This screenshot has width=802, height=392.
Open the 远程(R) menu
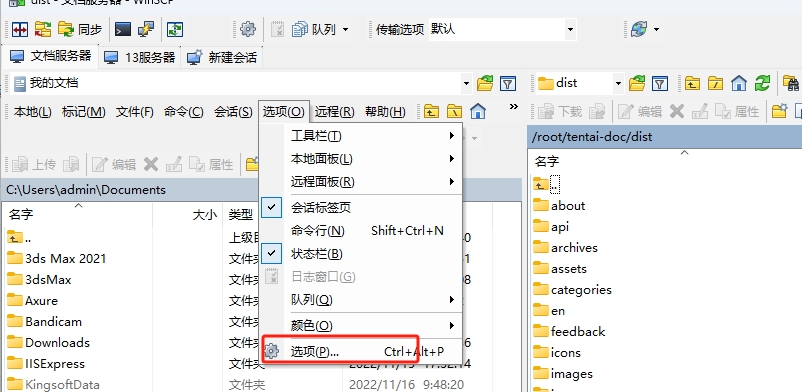pyautogui.click(x=335, y=112)
